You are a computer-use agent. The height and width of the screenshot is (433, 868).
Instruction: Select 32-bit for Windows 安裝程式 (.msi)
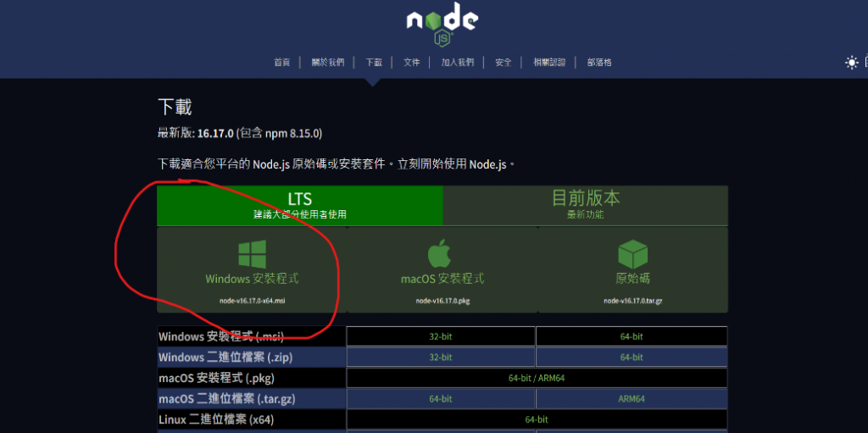click(441, 336)
